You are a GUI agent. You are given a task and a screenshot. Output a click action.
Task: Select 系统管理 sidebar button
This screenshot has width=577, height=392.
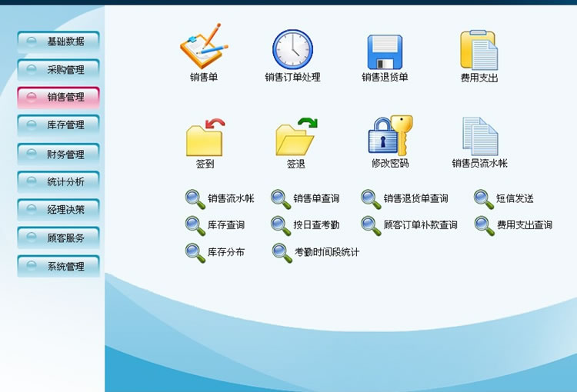(58, 266)
